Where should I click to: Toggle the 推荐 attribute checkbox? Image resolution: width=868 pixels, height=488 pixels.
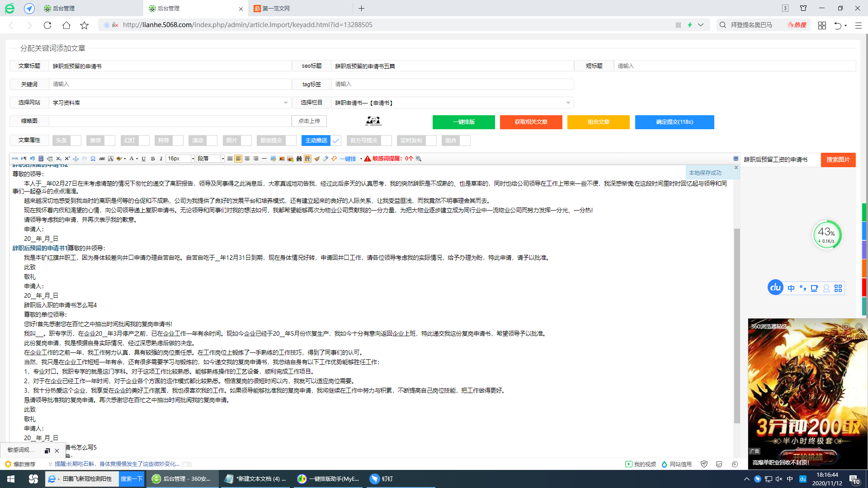[110, 141]
